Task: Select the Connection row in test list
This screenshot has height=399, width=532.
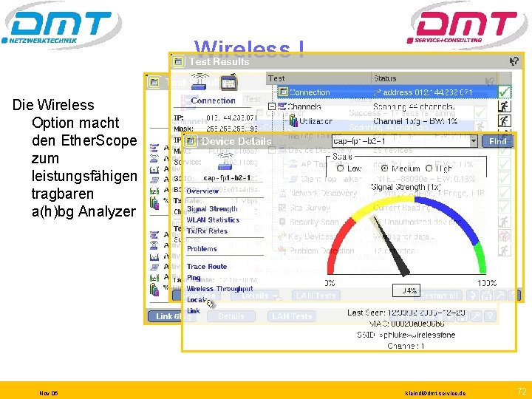Action: pos(386,92)
